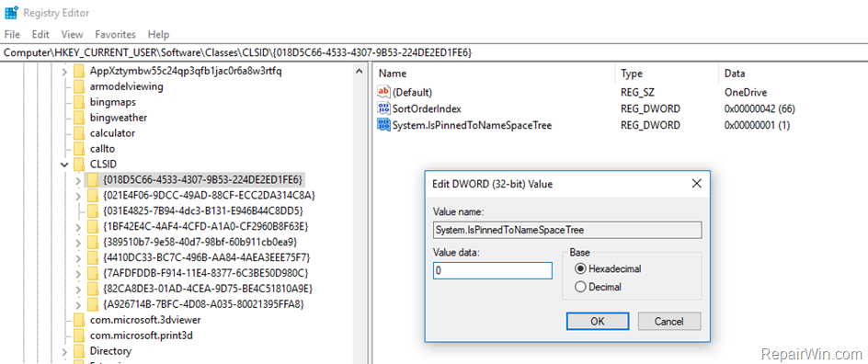Click the (Default) string value icon

(x=383, y=92)
